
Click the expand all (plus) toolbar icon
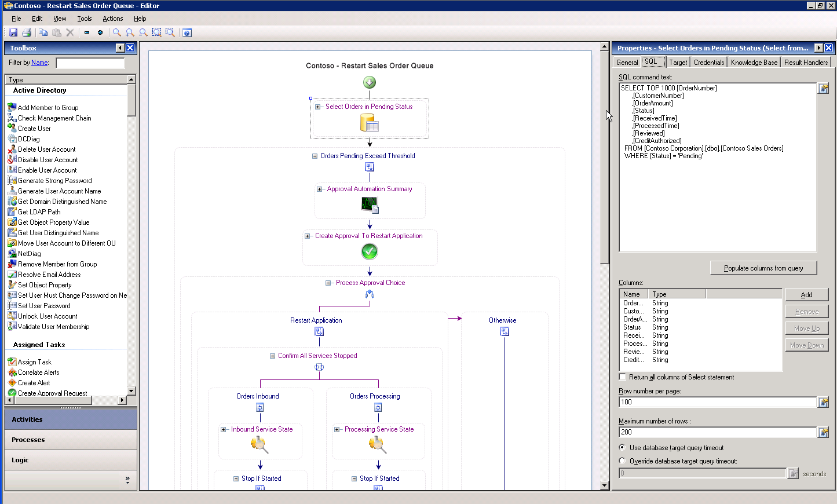[x=100, y=32]
